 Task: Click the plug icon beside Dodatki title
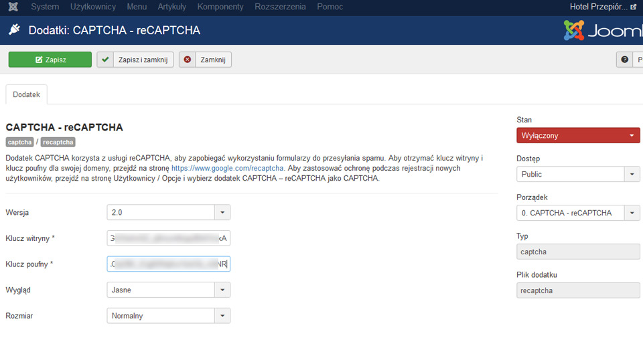click(14, 29)
